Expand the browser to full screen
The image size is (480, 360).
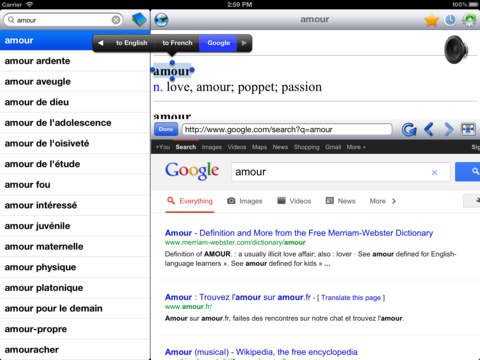[468, 129]
